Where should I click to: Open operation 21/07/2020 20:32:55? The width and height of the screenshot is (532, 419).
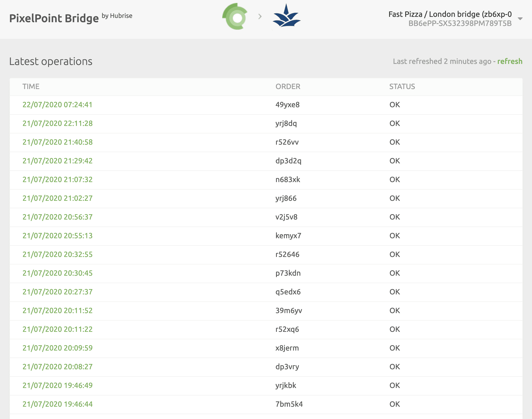click(58, 254)
